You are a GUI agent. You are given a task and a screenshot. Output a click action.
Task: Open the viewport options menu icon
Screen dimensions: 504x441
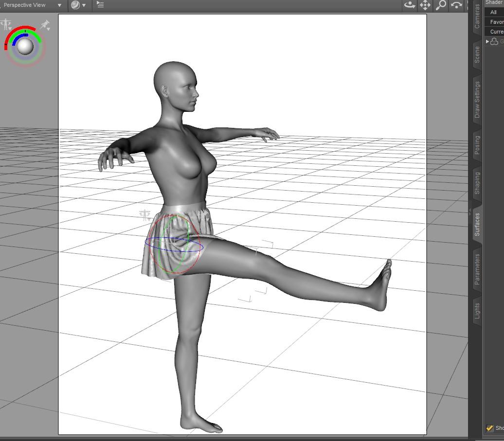pos(100,4)
